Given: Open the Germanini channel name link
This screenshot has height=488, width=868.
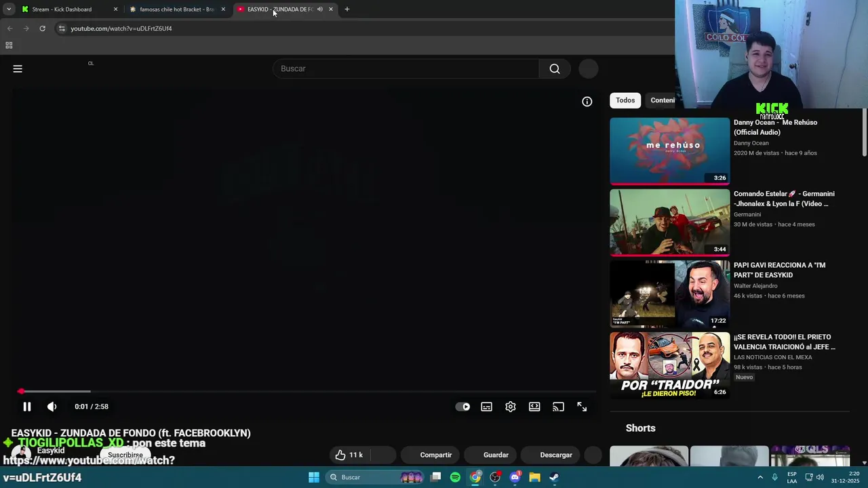Looking at the screenshot, I should tap(747, 214).
